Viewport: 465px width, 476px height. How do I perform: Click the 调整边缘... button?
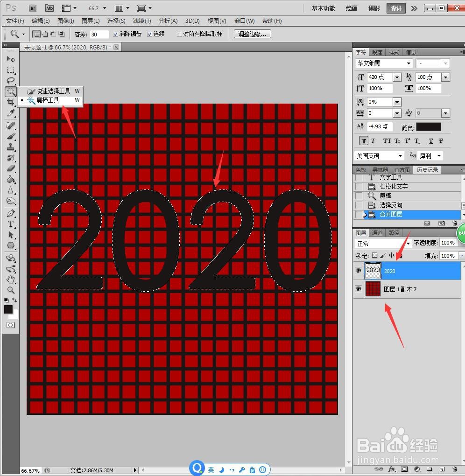coord(253,34)
